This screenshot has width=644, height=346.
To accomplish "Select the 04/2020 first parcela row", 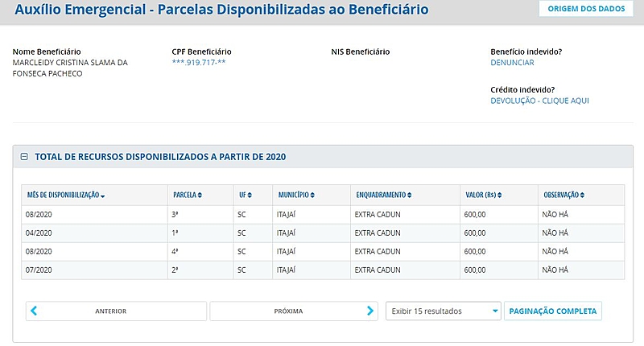I will point(322,233).
